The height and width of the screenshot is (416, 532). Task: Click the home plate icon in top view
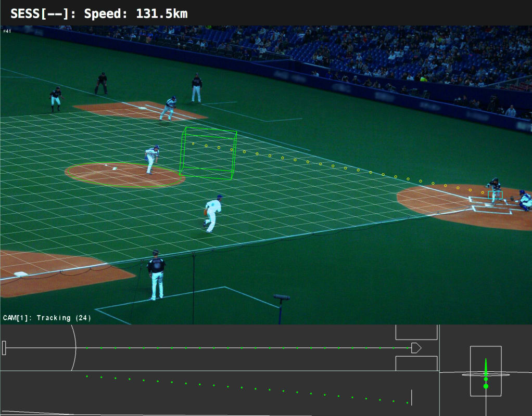point(416,348)
